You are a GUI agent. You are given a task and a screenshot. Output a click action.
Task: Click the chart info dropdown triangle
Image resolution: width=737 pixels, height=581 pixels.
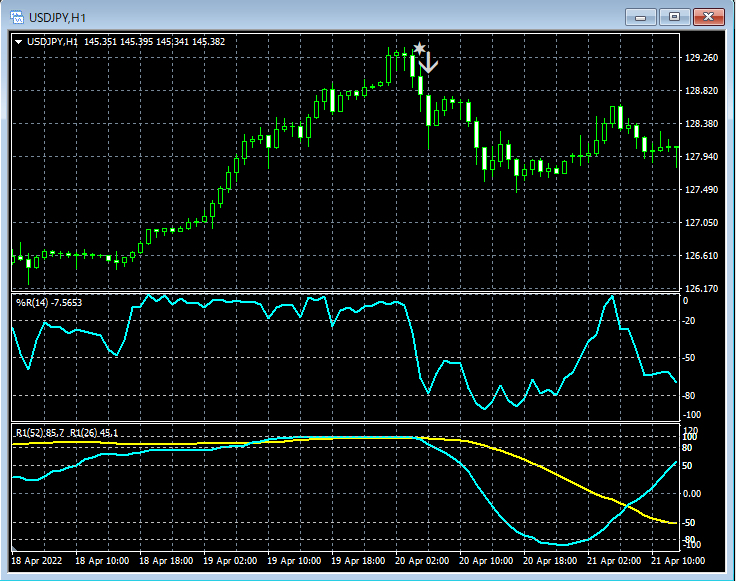[18, 42]
